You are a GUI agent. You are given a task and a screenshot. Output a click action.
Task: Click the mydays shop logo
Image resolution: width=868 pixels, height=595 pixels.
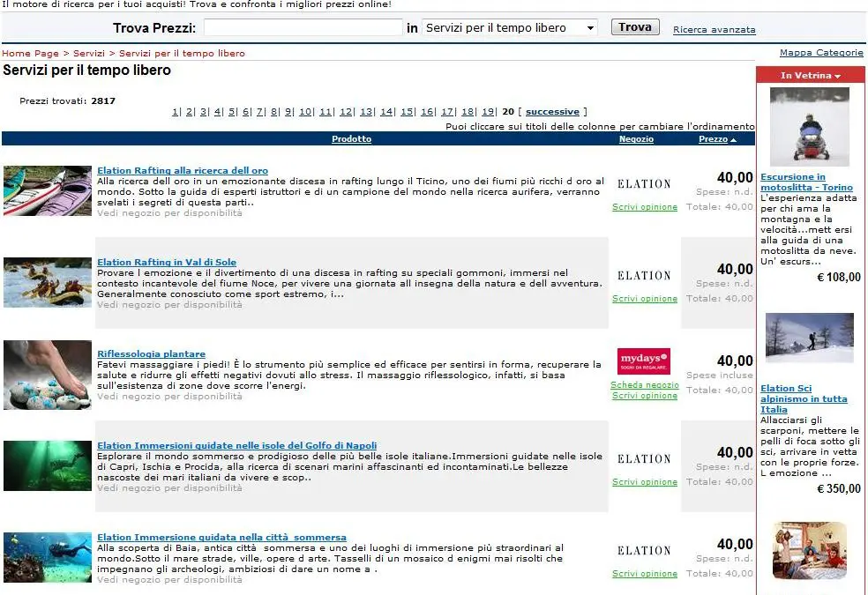(x=644, y=361)
